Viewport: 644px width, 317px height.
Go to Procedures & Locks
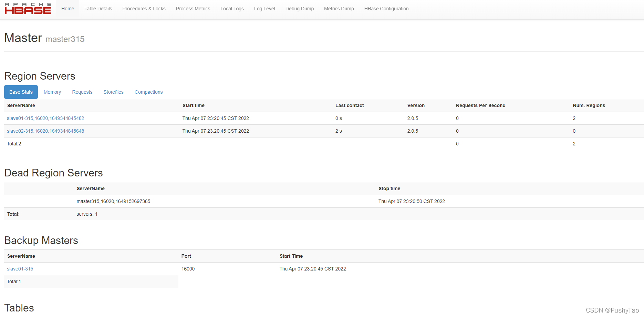[x=144, y=9]
